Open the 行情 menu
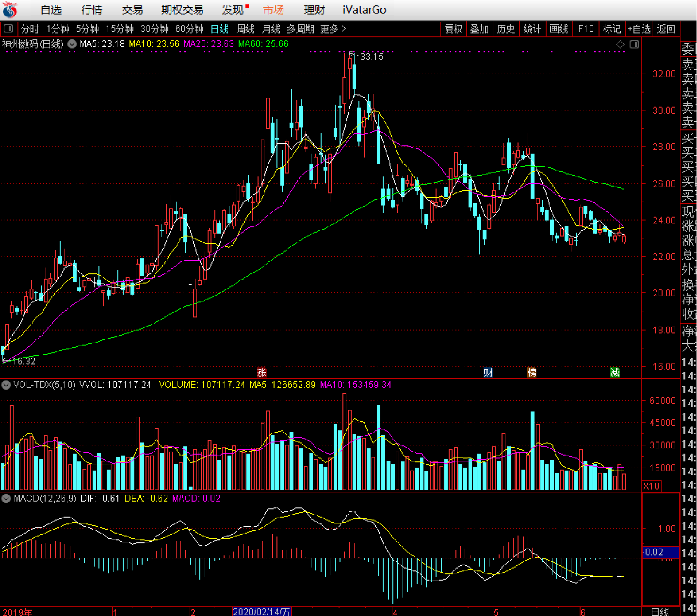 click(x=92, y=10)
